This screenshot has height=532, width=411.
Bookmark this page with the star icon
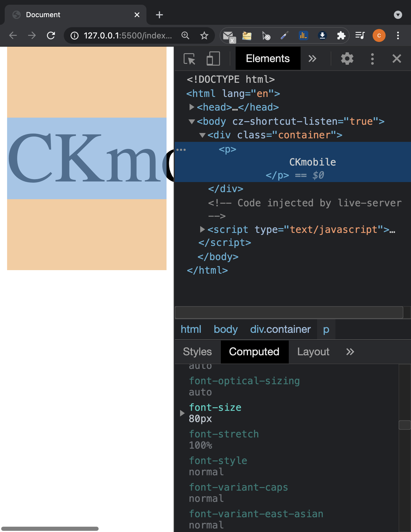tap(204, 36)
